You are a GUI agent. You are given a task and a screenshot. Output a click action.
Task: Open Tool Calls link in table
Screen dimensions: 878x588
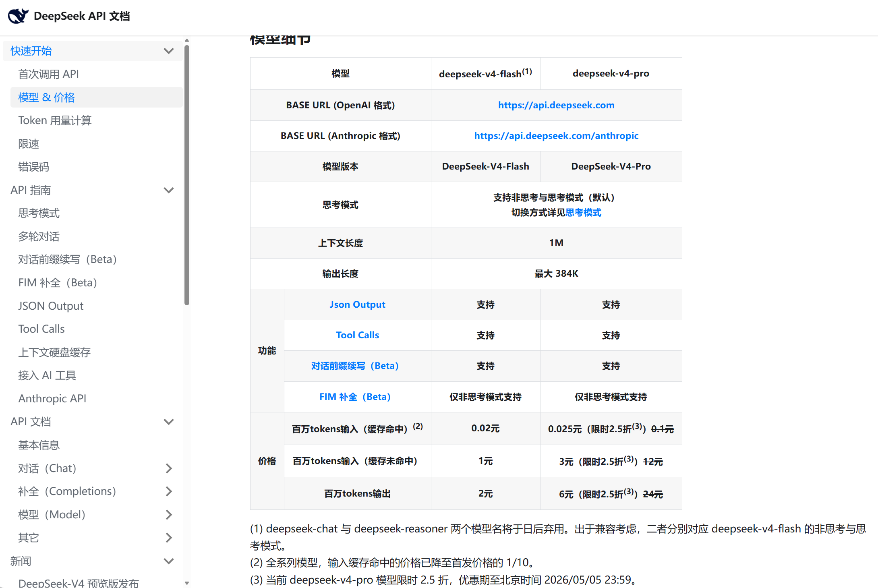tap(357, 335)
